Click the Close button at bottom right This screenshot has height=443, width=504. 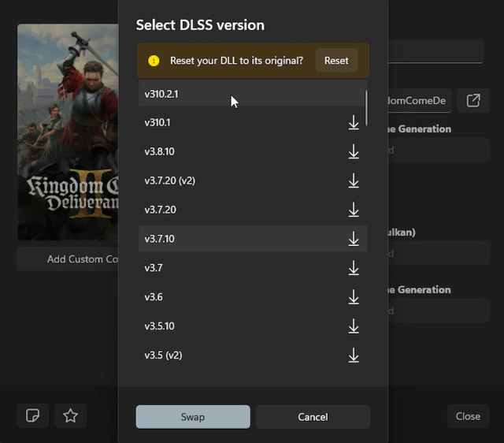click(x=468, y=416)
